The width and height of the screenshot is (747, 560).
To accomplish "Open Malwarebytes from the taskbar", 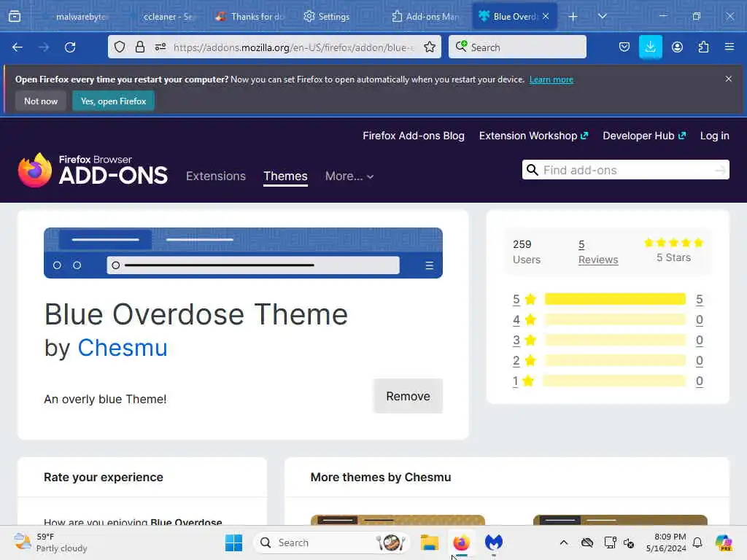I will coord(494,542).
